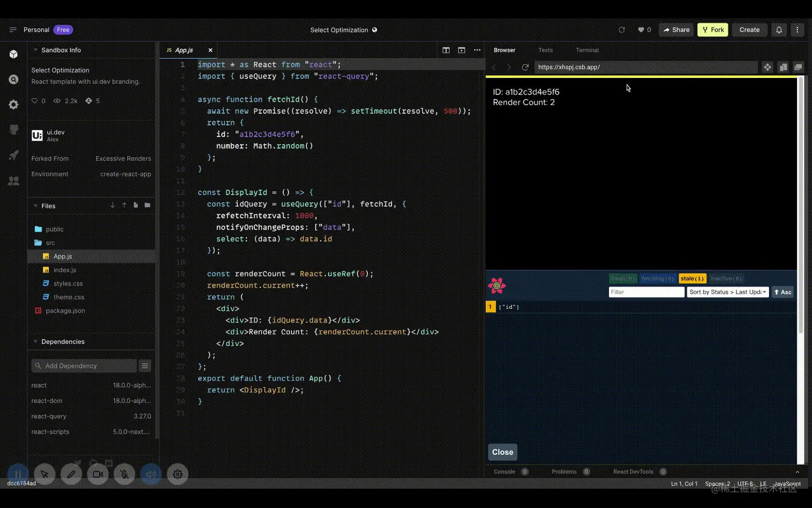Image resolution: width=812 pixels, height=508 pixels.
Task: Click the preview window icon above editor
Action: coord(462,50)
